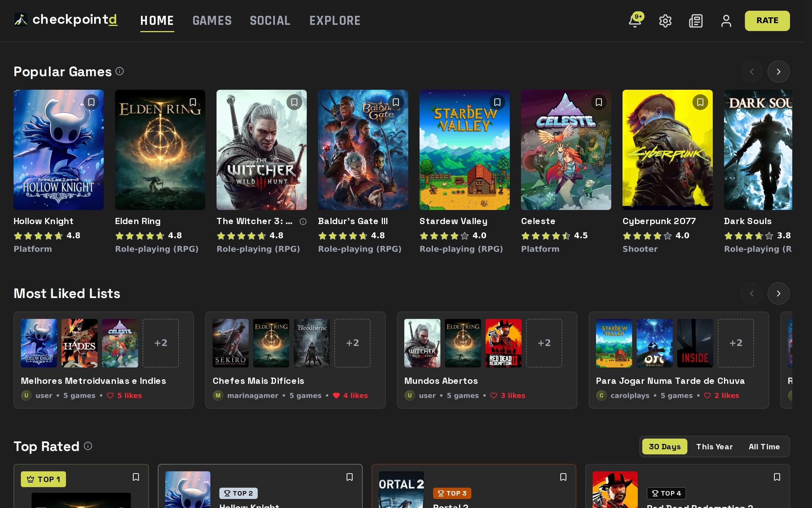812x508 pixels.
Task: Bookmark the TOP 2 Hollow Knight card
Action: point(350,477)
